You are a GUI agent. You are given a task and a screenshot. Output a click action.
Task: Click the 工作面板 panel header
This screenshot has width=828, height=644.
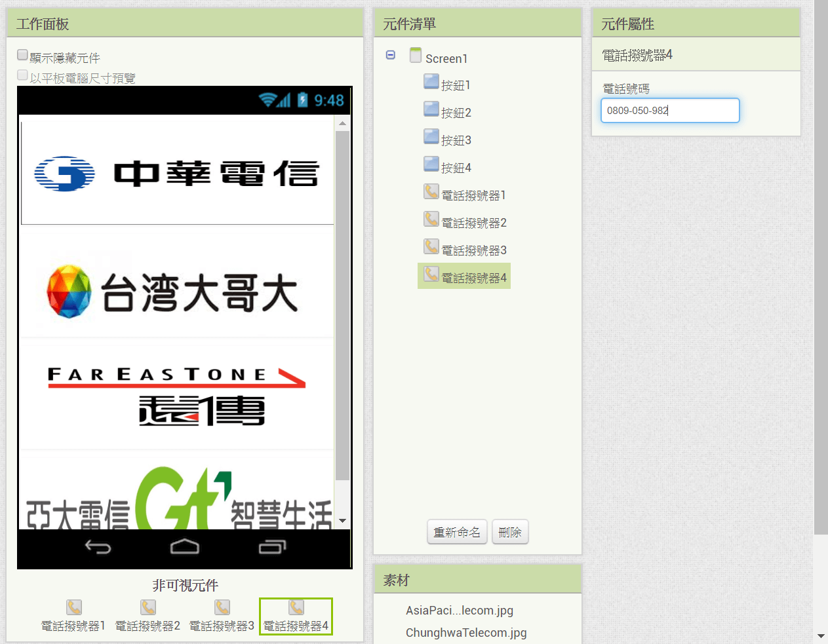click(x=185, y=23)
